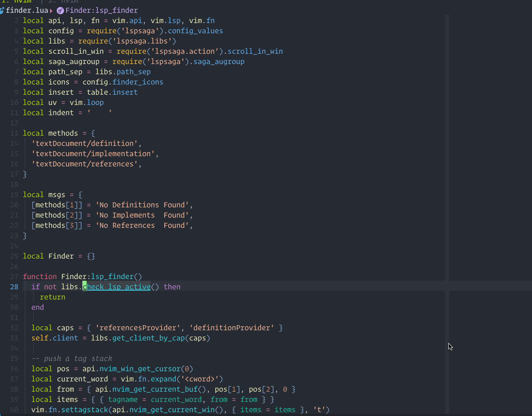Click vim.loop on line 10
Viewport: 532px width, 416px height.
pyautogui.click(x=87, y=102)
